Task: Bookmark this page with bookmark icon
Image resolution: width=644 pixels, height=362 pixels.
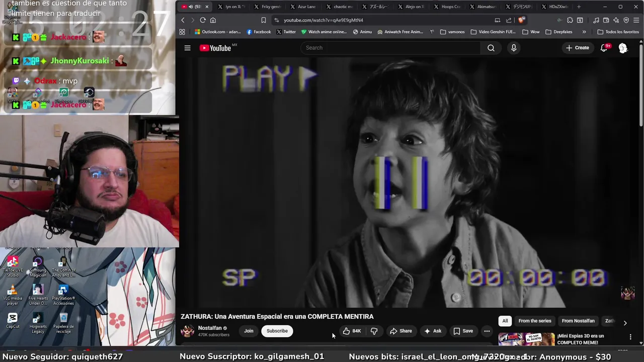Action: pos(263,20)
